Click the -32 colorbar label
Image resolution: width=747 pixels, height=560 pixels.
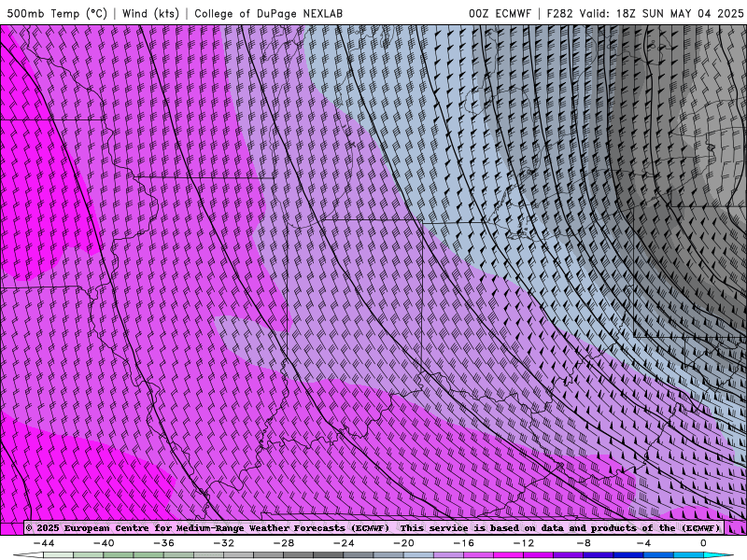click(224, 543)
